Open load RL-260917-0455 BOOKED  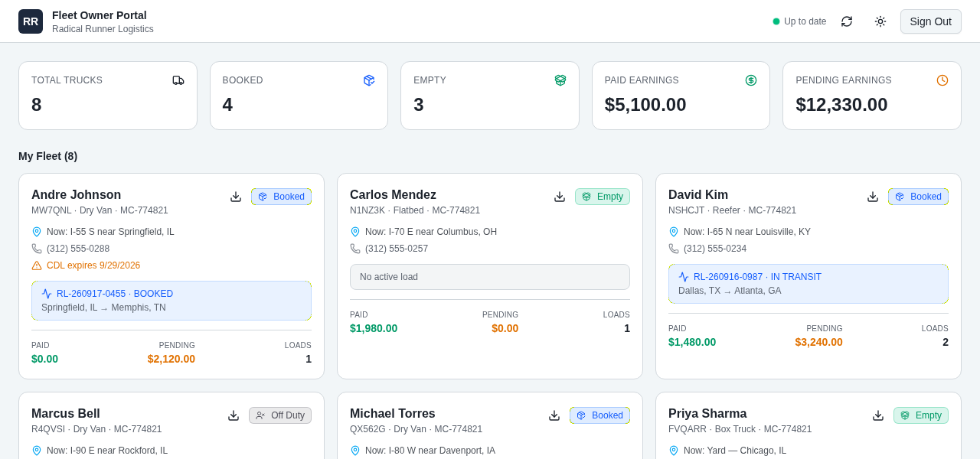pos(171,301)
